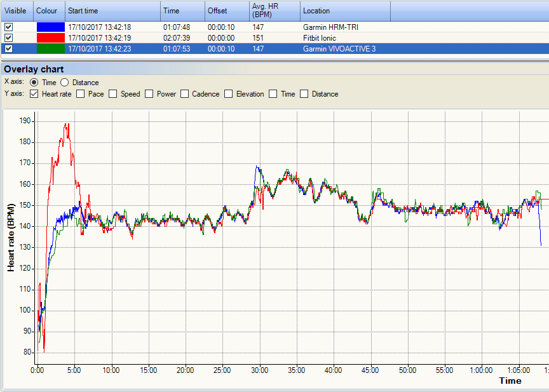
Task: Select Distance radio button for X axis
Action: click(64, 83)
